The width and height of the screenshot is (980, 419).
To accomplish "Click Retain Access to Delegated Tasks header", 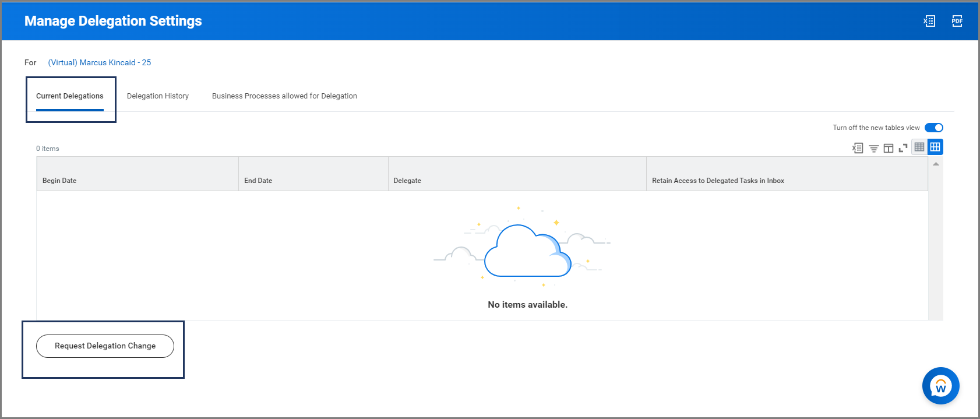I will [718, 181].
